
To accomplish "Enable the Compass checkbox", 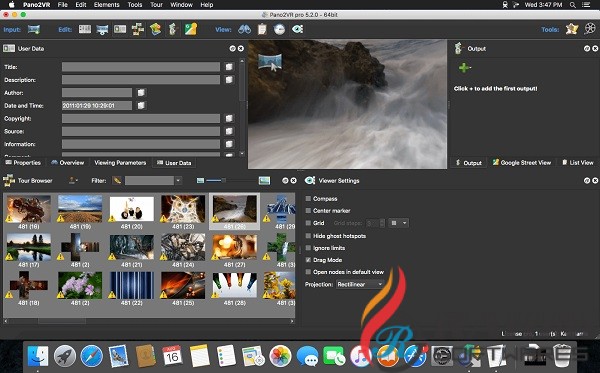I will tap(308, 199).
